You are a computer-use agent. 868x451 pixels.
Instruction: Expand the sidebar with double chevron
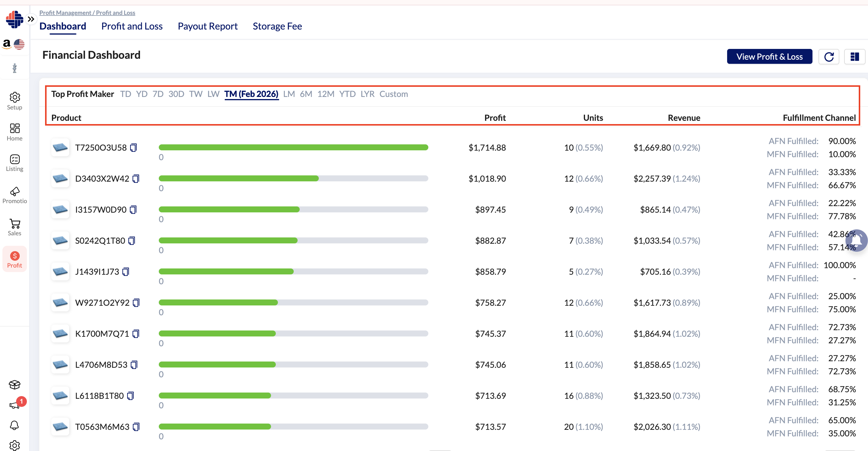(31, 19)
